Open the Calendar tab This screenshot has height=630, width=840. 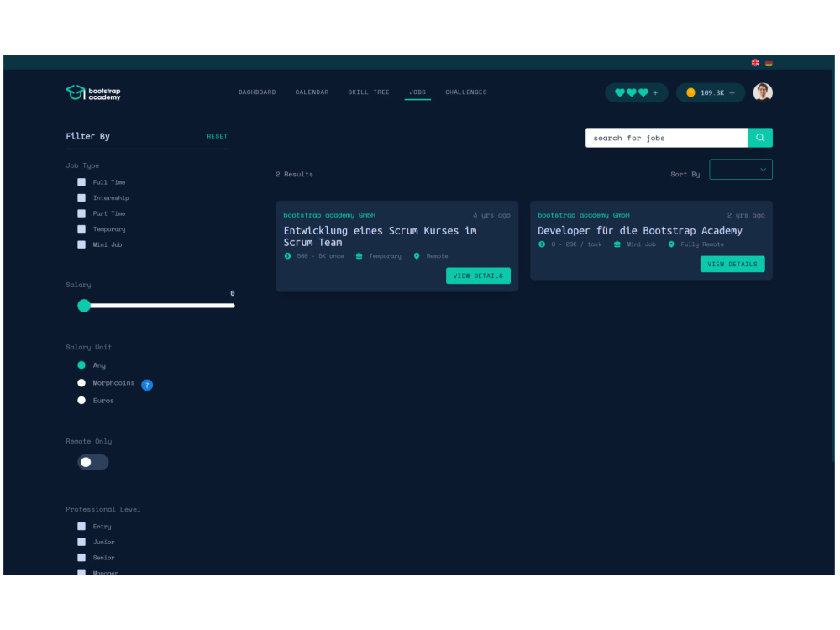[312, 92]
